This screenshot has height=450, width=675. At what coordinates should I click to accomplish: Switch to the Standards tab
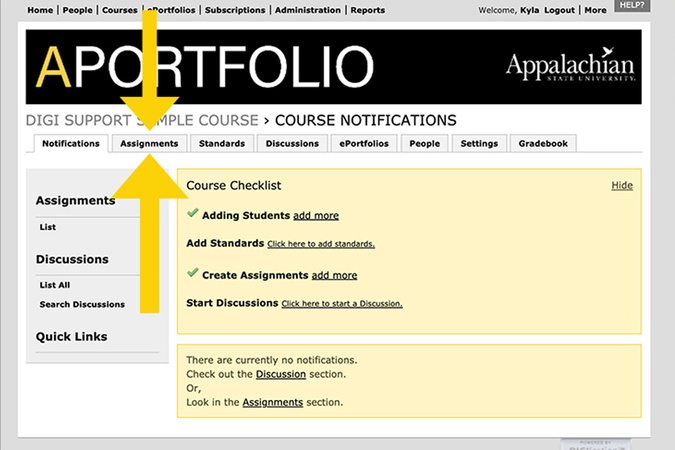(x=222, y=144)
